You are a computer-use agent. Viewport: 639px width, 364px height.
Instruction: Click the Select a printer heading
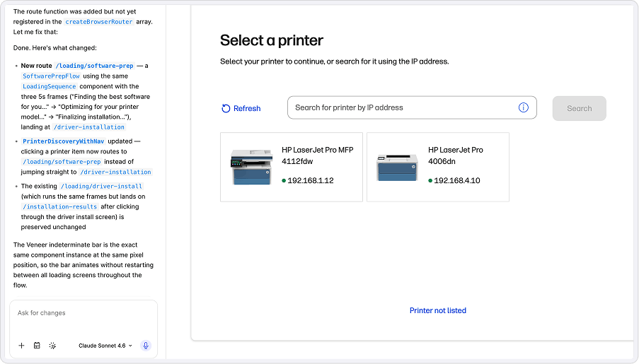tap(272, 40)
